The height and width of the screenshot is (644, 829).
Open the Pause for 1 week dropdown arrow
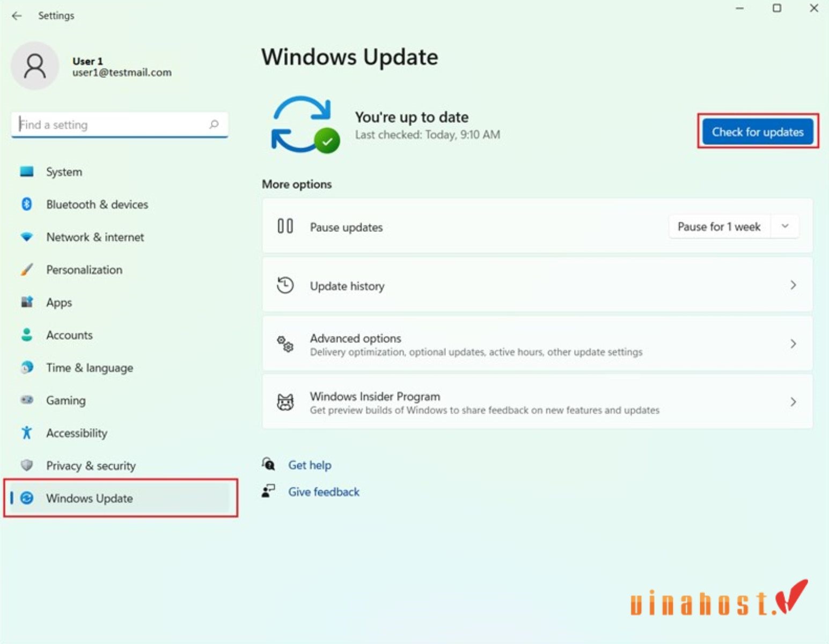coord(785,226)
